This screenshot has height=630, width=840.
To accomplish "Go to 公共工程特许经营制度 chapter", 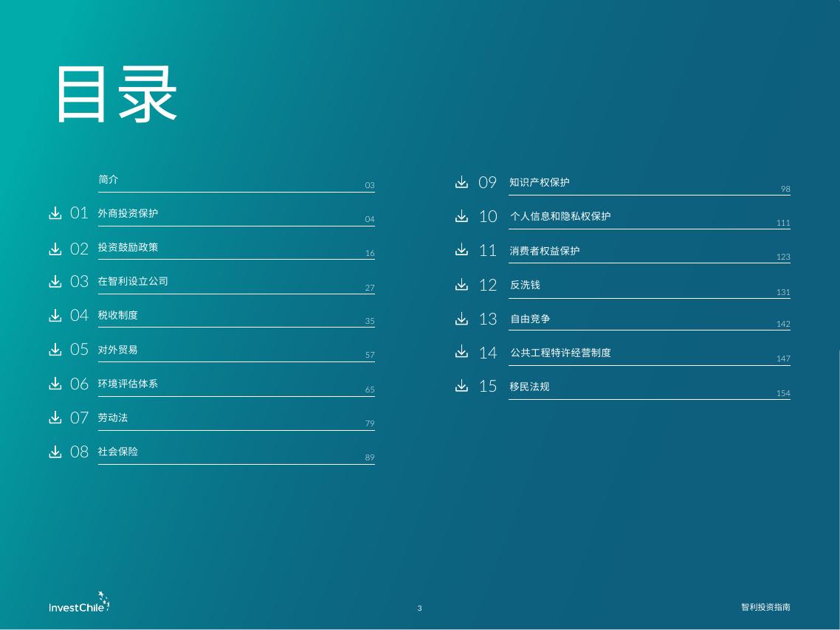I will tap(560, 353).
